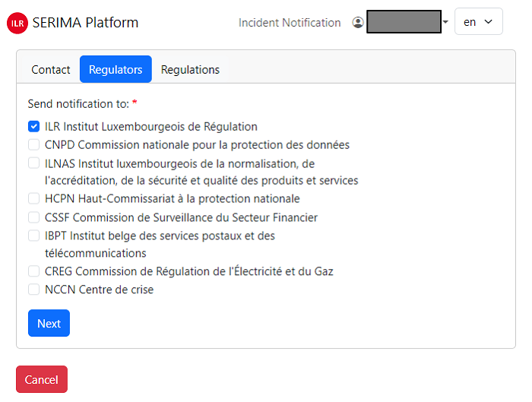
Task: Click the SERIMA Platform title
Action: coord(85,23)
